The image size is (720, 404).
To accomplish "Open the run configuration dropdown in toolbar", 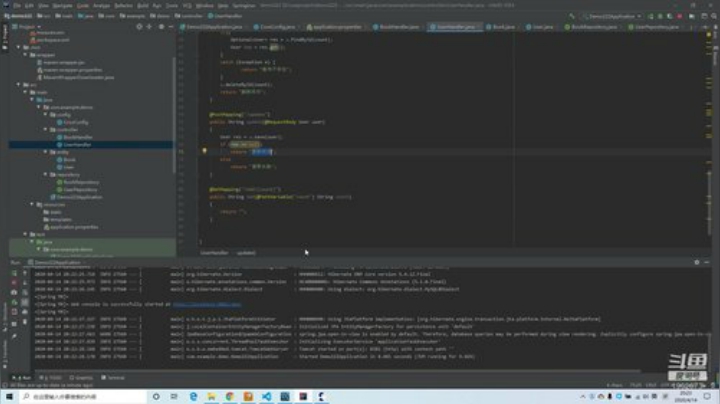I will (612, 16).
